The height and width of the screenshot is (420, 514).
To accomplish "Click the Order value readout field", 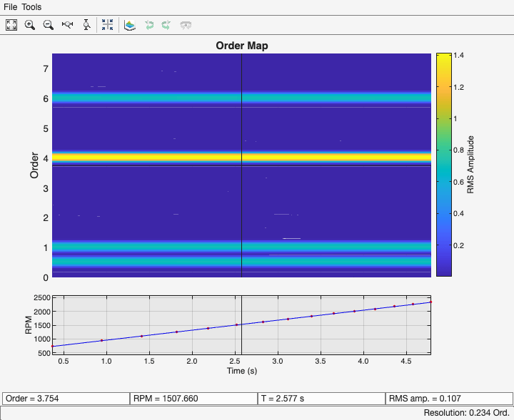I will click(x=66, y=399).
